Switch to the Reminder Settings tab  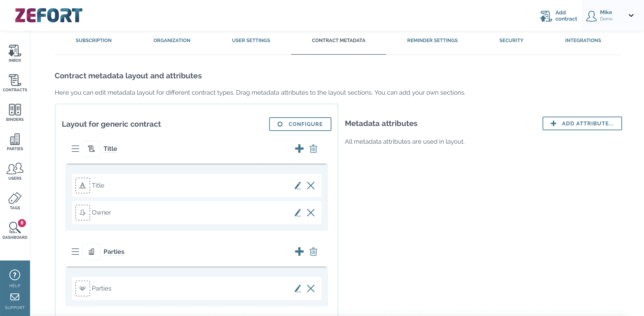click(432, 40)
